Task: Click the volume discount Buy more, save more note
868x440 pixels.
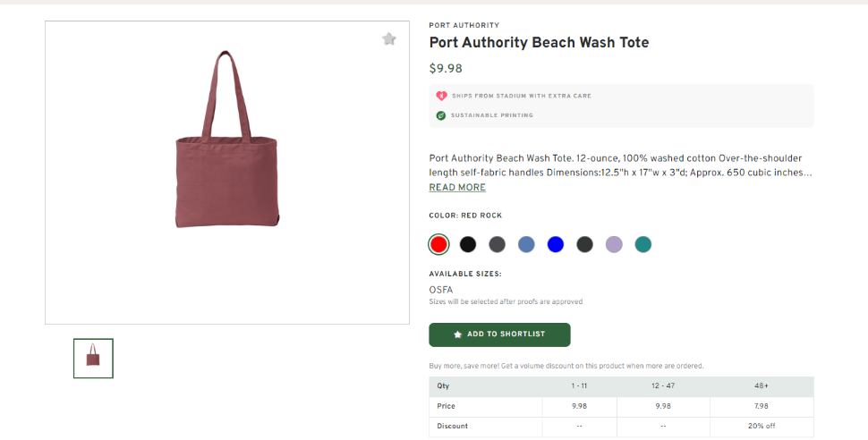Action: click(566, 366)
